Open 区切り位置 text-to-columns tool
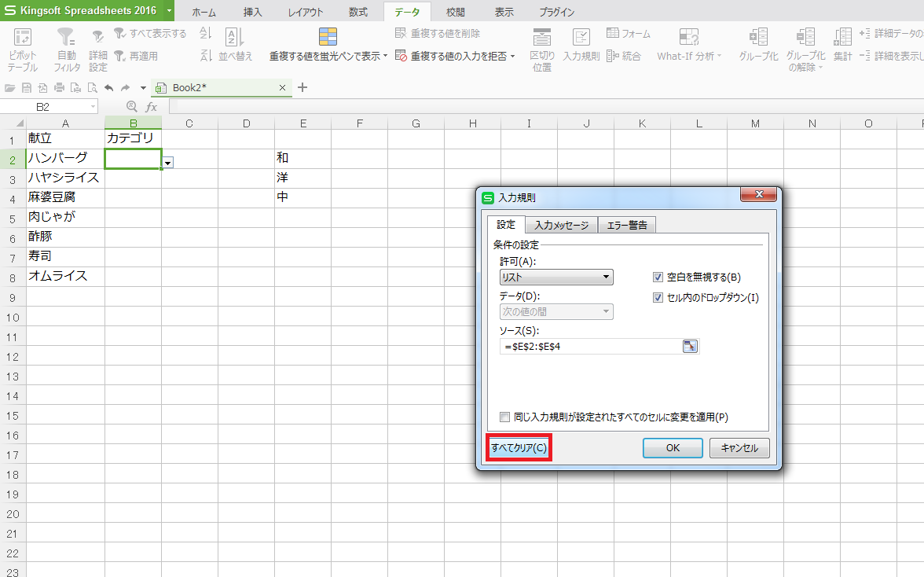The height and width of the screenshot is (577, 924). click(541, 50)
